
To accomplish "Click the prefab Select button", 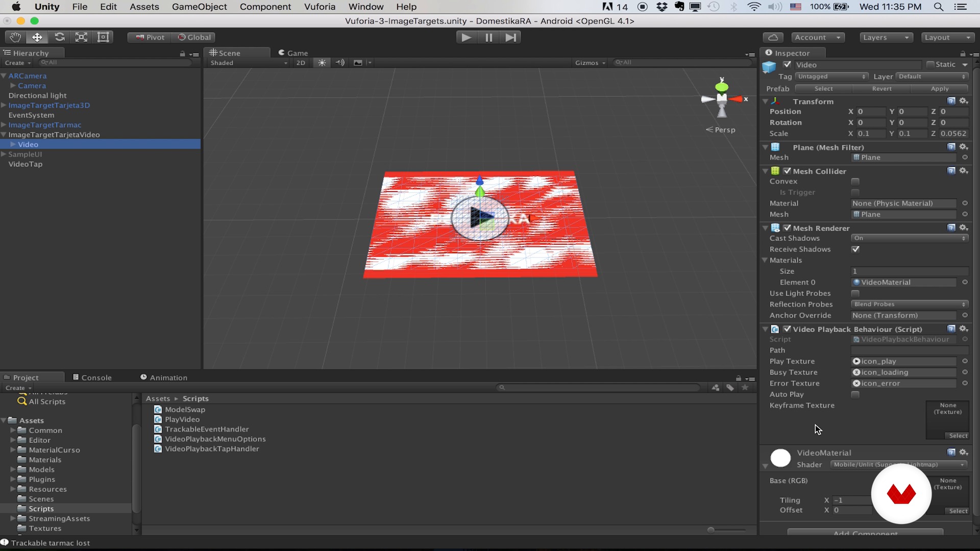I will pos(824,89).
